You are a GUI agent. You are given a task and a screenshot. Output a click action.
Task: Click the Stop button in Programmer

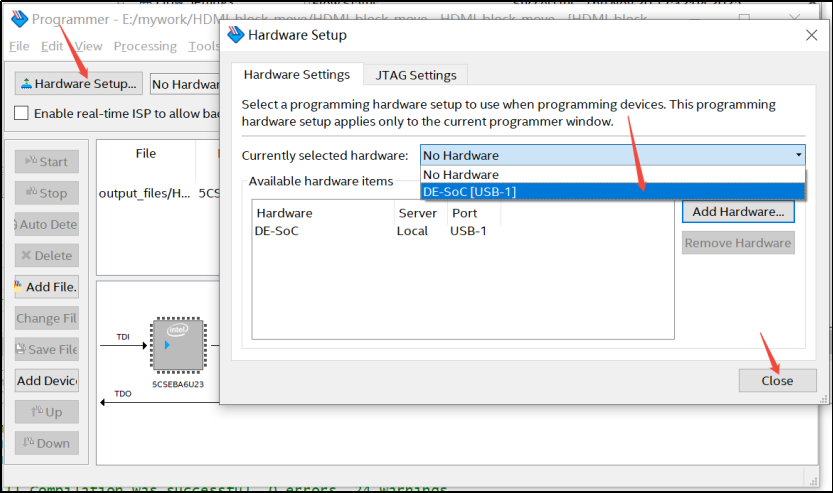(x=47, y=193)
